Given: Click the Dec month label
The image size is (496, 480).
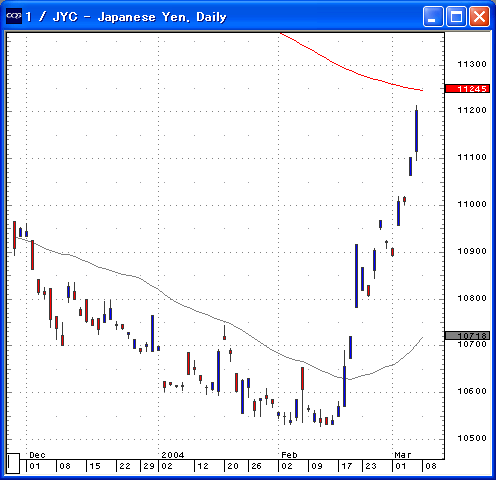Looking at the screenshot, I should (37, 455).
